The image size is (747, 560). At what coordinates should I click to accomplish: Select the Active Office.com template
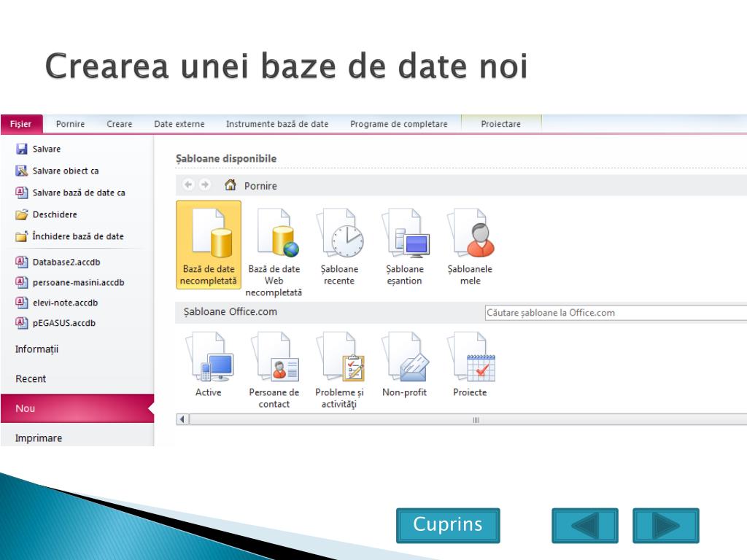pyautogui.click(x=209, y=365)
